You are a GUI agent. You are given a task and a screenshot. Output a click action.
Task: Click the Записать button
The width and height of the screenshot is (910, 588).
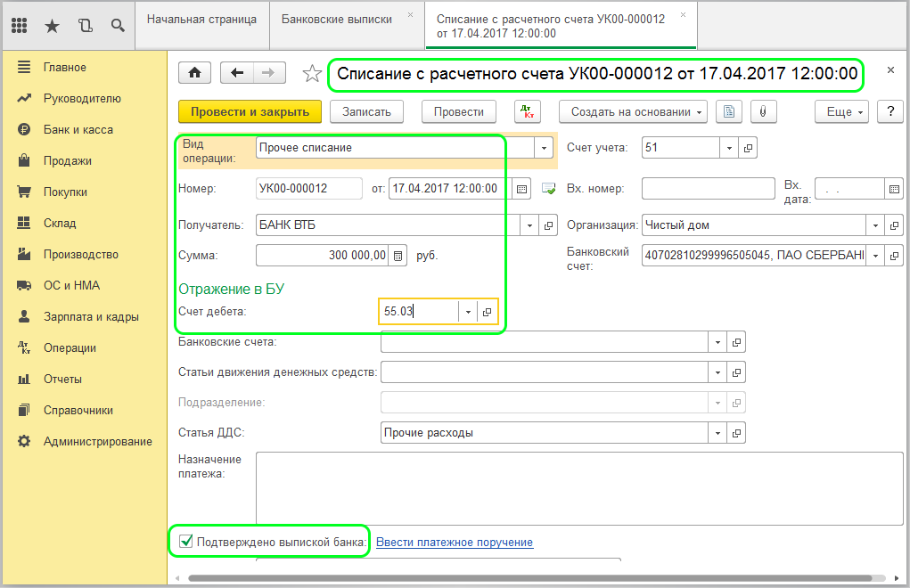pyautogui.click(x=366, y=111)
